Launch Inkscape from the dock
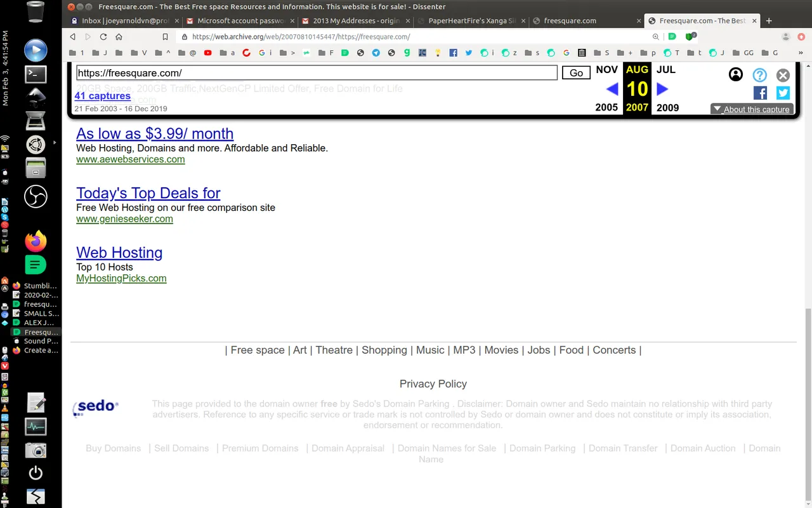The height and width of the screenshot is (508, 812). 36,97
